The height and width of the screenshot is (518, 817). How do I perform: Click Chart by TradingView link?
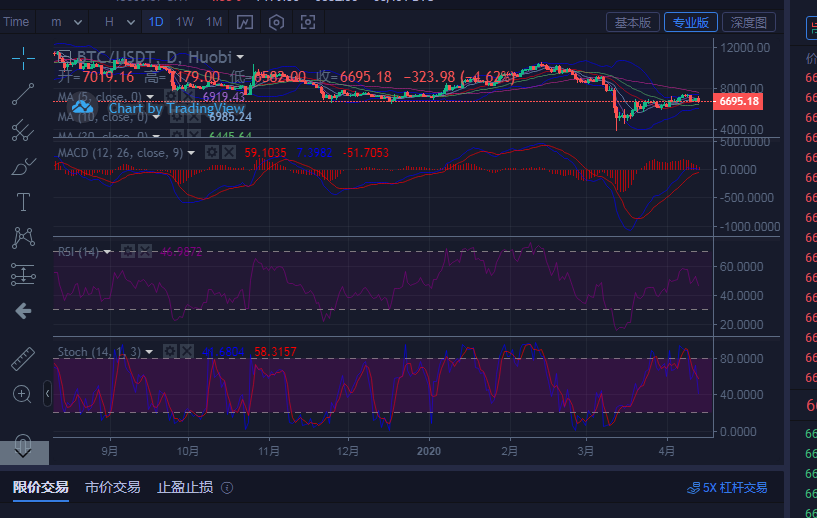point(176,108)
